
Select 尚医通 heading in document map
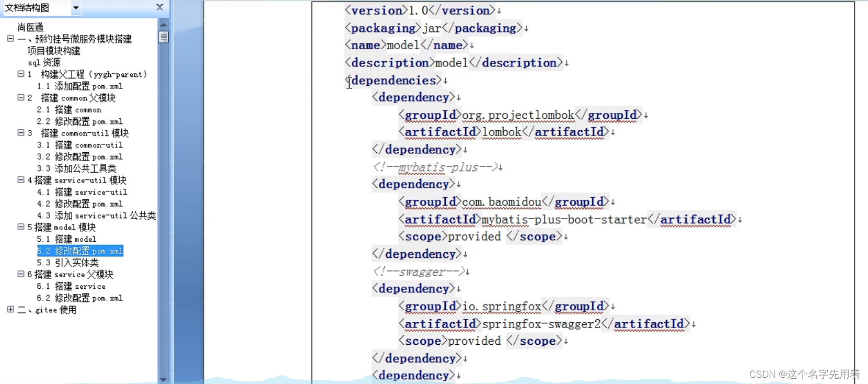[30, 27]
